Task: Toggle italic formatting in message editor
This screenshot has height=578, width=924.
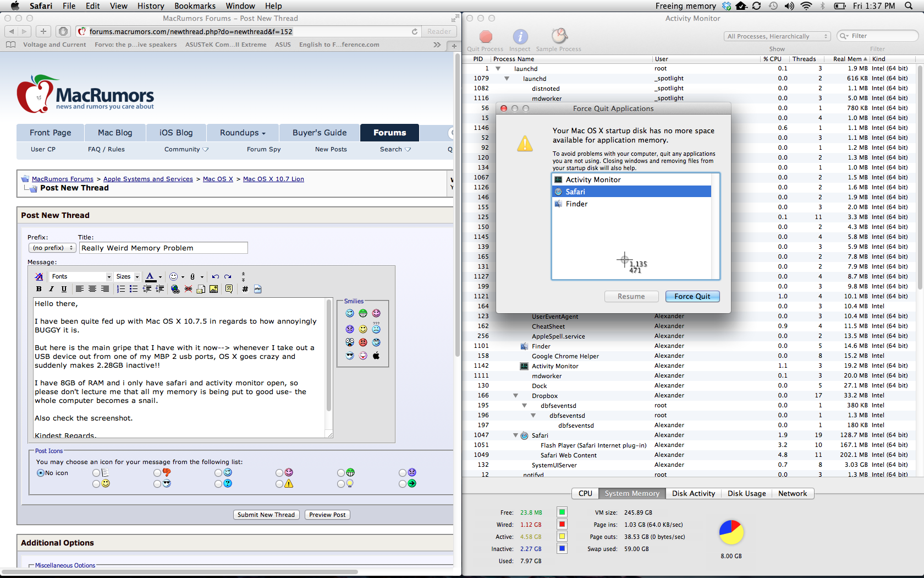Action: pyautogui.click(x=51, y=289)
